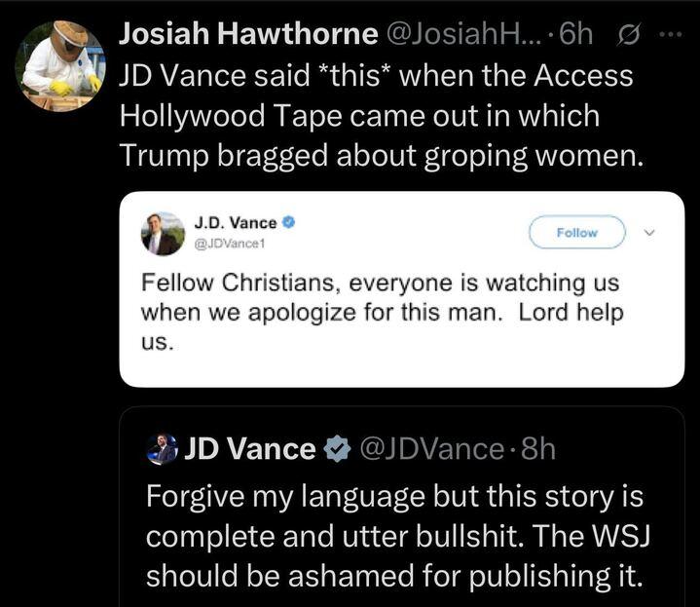Click the @JDVance handle in quoted tweet
Screen dimensions: 700x607
click(x=430, y=449)
